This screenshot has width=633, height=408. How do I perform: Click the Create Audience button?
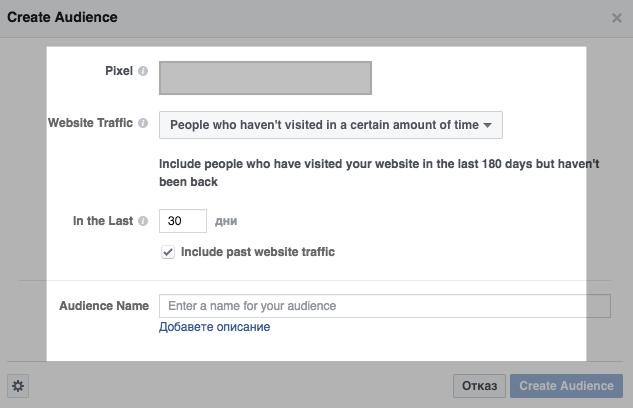point(566,386)
